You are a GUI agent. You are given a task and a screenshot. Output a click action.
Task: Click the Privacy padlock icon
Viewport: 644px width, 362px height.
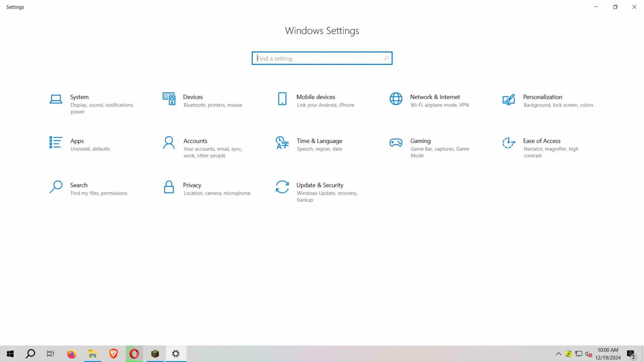(x=169, y=187)
